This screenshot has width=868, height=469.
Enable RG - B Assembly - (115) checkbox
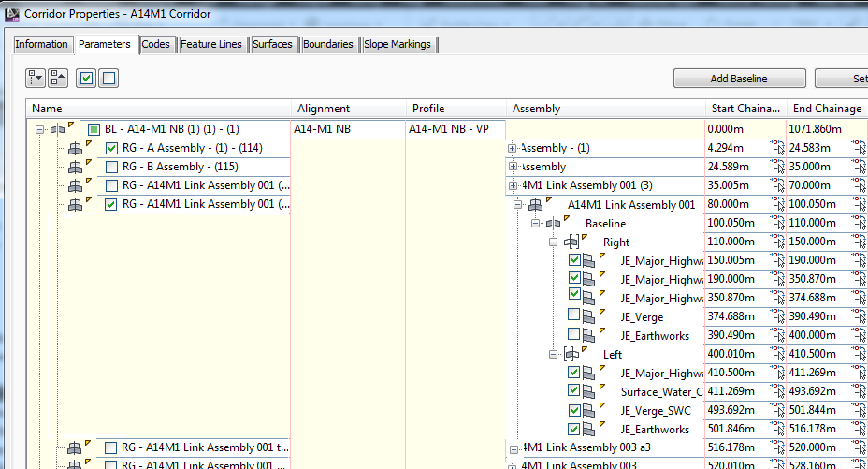pyautogui.click(x=112, y=168)
